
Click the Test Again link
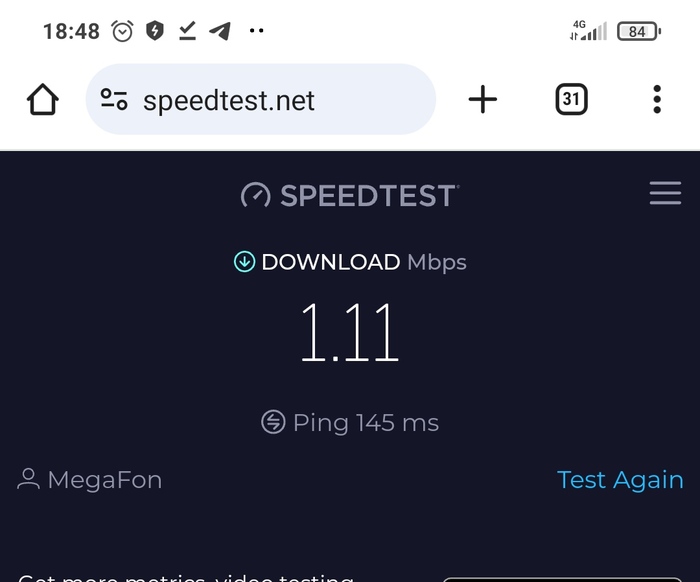point(620,480)
